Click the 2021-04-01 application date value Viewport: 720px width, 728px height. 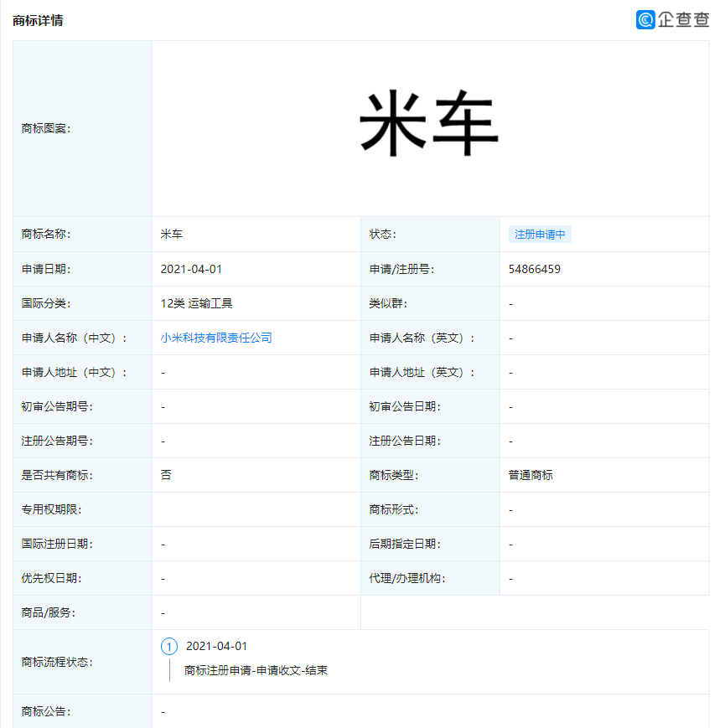coord(191,269)
